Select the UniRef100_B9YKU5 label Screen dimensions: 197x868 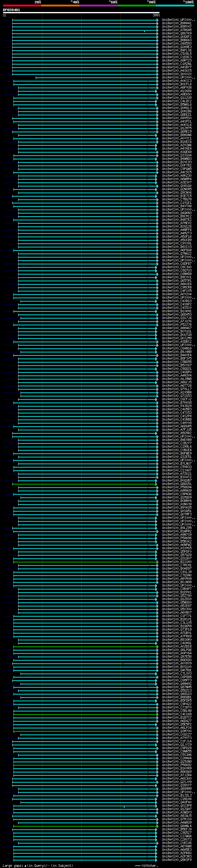click(x=177, y=507)
